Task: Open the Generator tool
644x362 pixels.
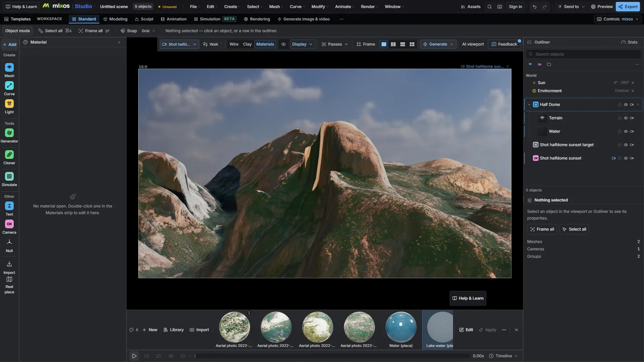Action: pos(9,135)
